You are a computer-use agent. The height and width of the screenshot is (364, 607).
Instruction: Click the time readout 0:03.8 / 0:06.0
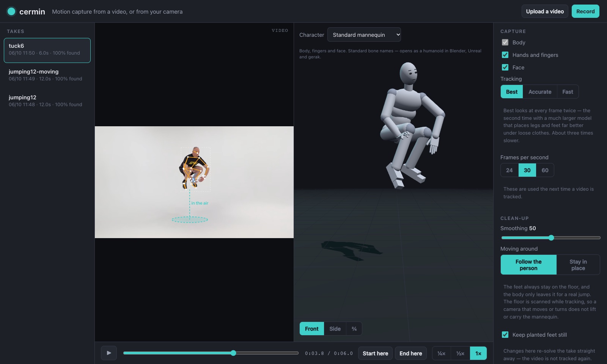click(329, 353)
